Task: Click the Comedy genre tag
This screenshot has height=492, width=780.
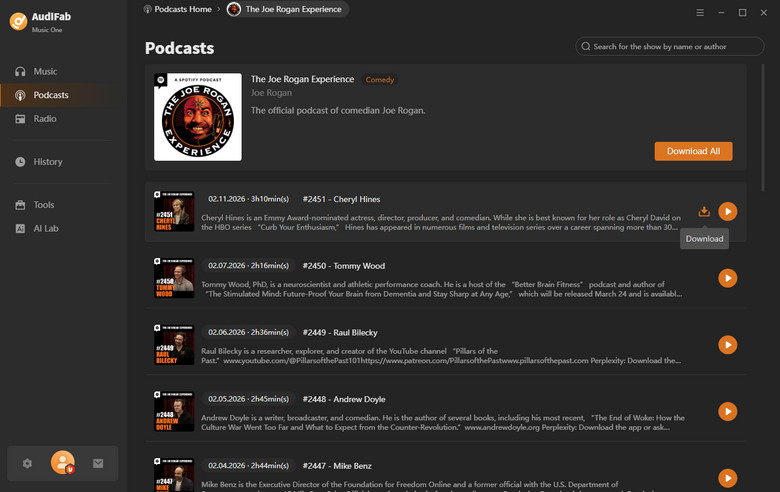Action: (380, 80)
